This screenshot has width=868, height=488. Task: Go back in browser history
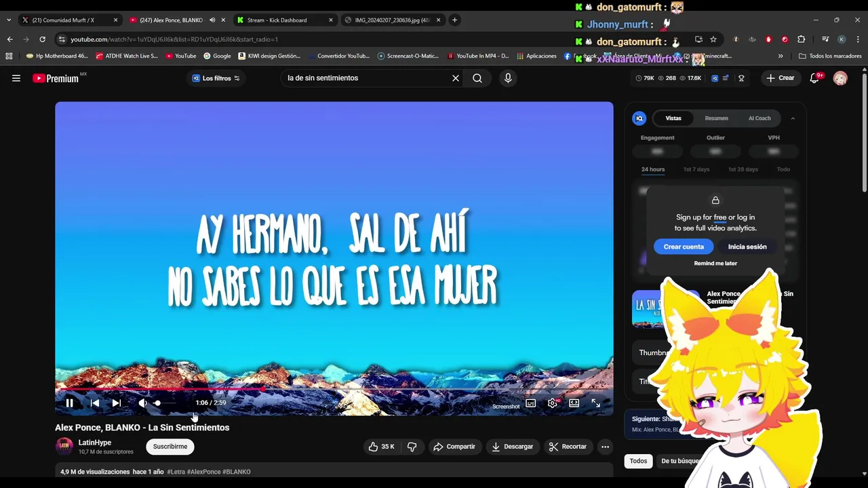tap(9, 39)
